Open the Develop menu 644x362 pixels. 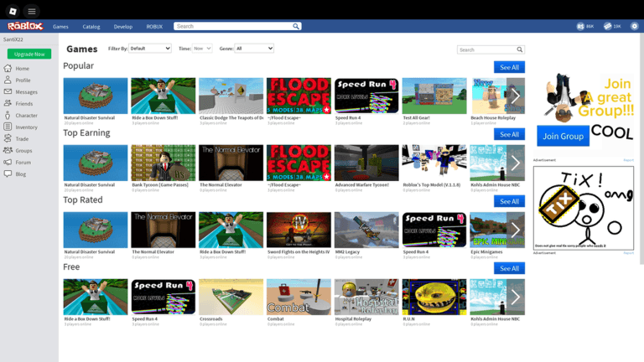[x=122, y=26]
